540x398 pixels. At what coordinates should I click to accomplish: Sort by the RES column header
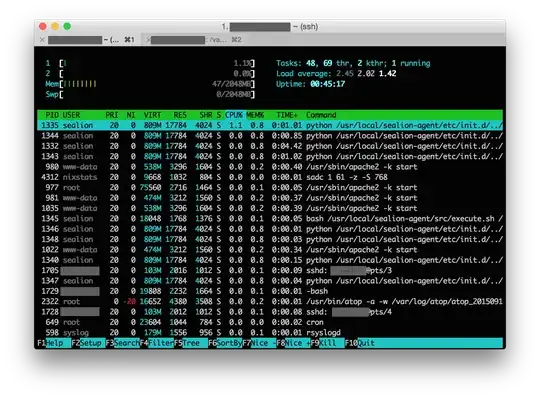click(x=180, y=115)
